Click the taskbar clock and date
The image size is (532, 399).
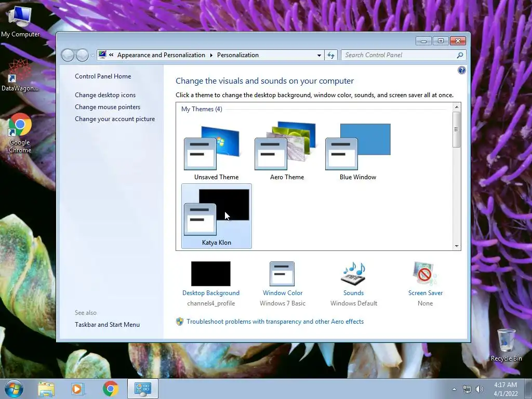click(506, 389)
